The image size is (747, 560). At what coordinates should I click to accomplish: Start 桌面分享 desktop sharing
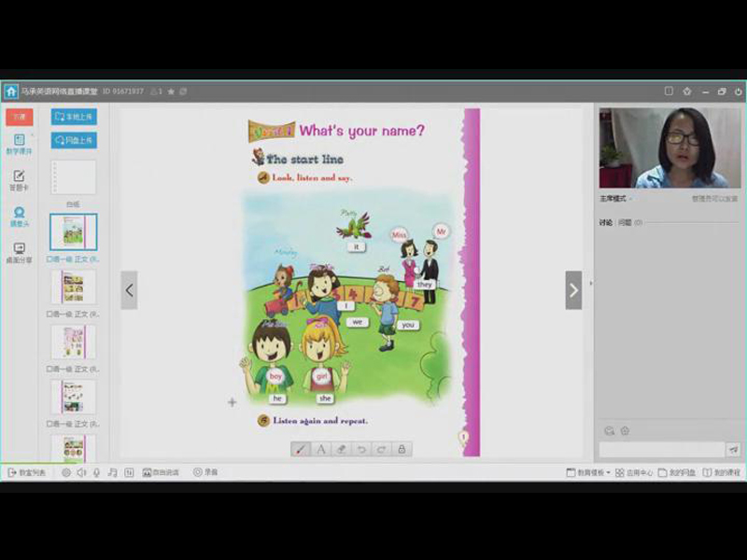(19, 253)
